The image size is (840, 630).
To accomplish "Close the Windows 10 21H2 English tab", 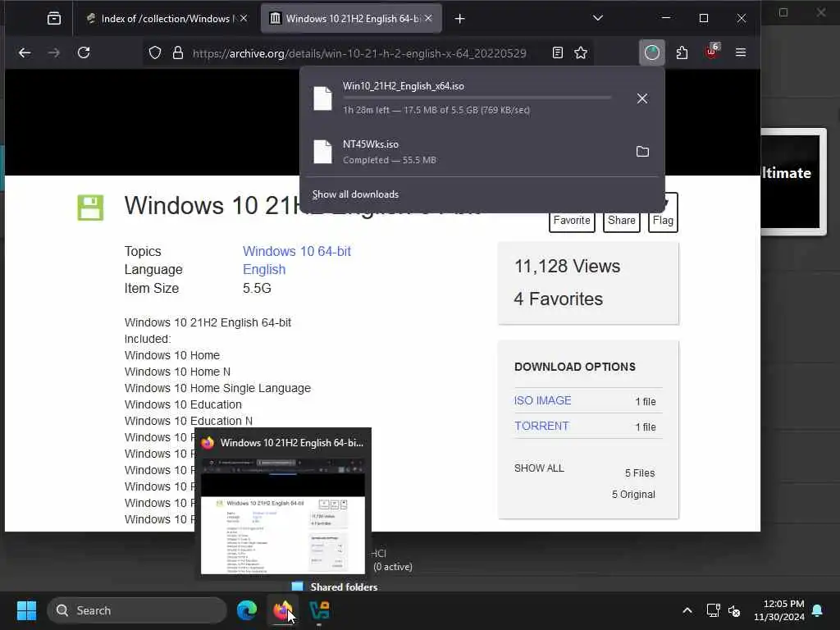I will pos(428,18).
